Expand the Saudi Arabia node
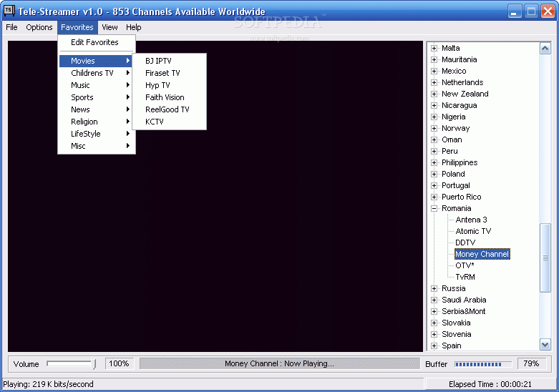Viewport: 559px width, 392px height. [x=434, y=300]
